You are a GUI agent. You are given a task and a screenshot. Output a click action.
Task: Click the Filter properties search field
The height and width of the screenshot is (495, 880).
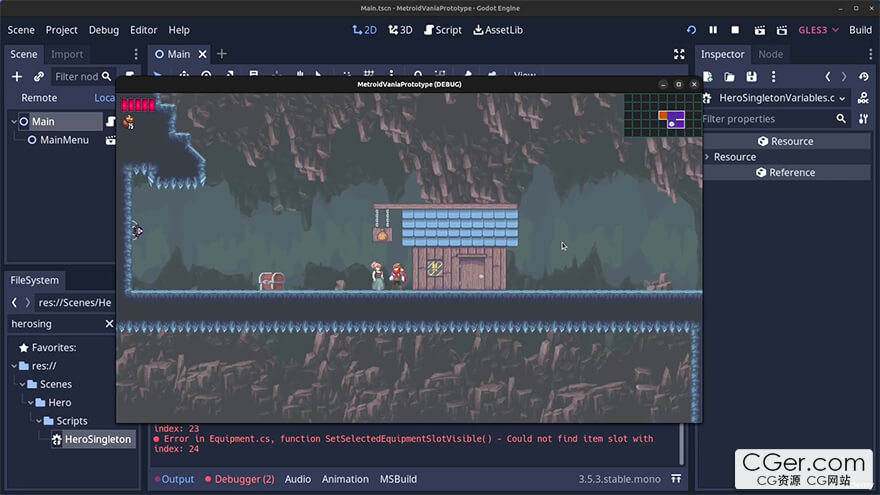pos(766,119)
